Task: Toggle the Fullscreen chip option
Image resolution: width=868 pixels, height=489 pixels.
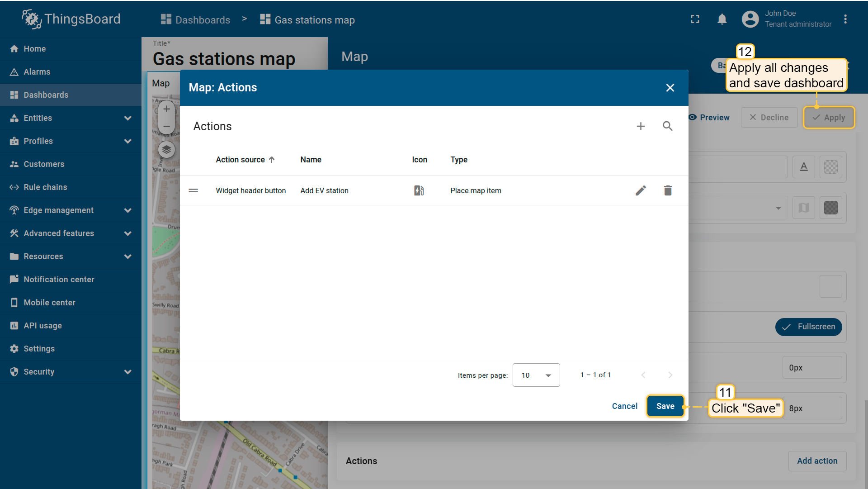Action: (x=808, y=327)
